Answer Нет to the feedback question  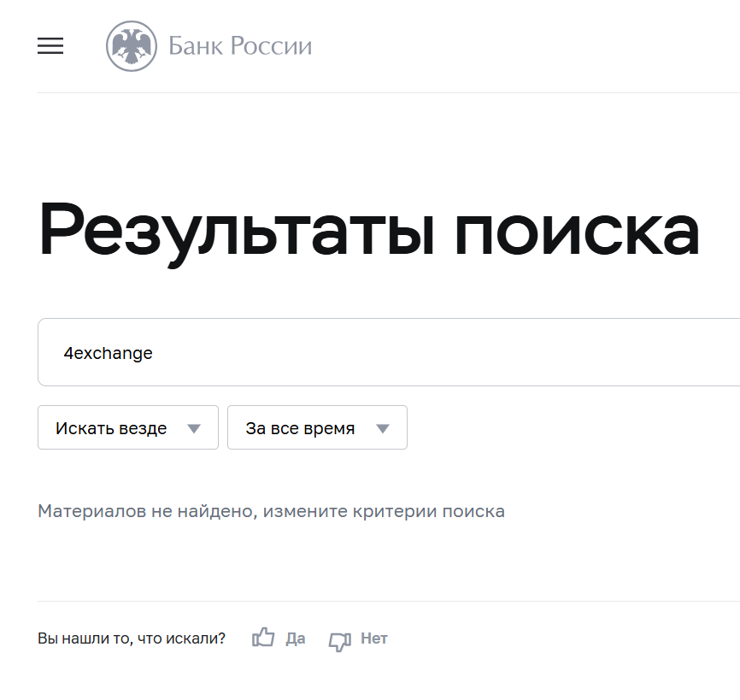pyautogui.click(x=374, y=638)
